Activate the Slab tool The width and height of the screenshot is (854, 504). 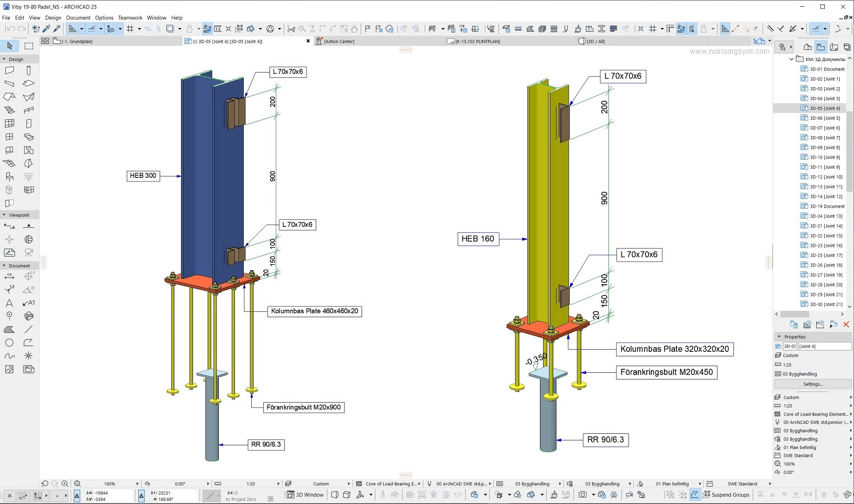[x=28, y=84]
